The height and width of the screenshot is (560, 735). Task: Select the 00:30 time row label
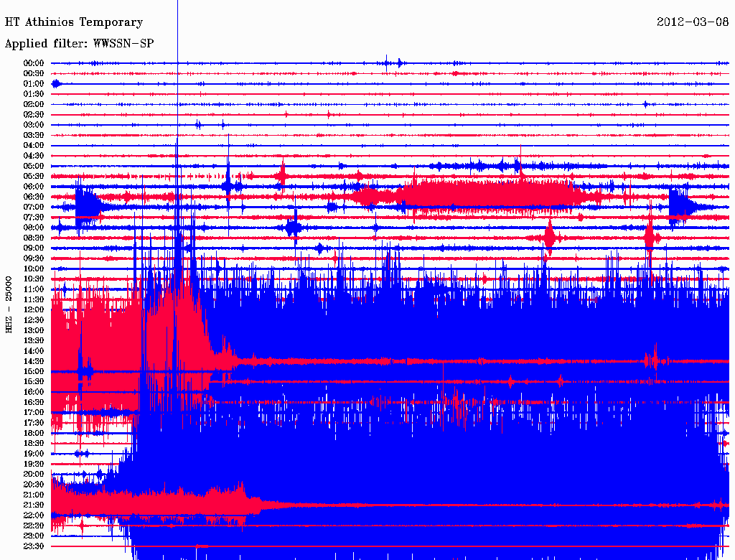(x=34, y=73)
